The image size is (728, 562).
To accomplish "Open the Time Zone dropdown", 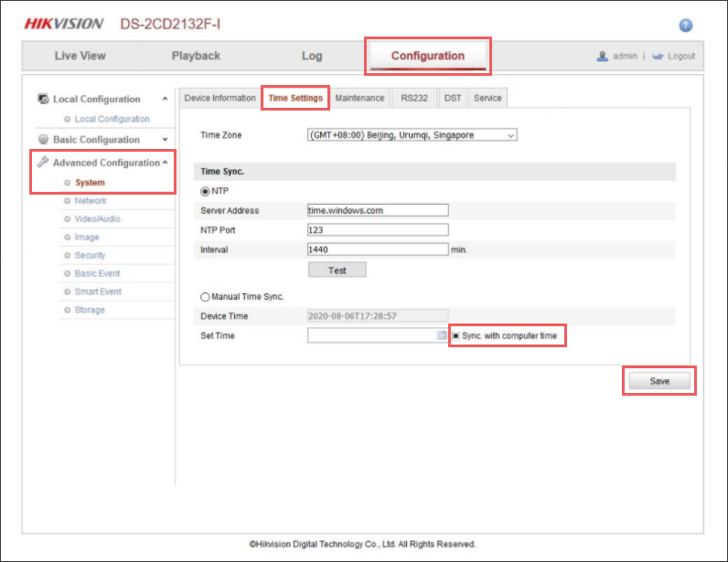I will pyautogui.click(x=412, y=135).
